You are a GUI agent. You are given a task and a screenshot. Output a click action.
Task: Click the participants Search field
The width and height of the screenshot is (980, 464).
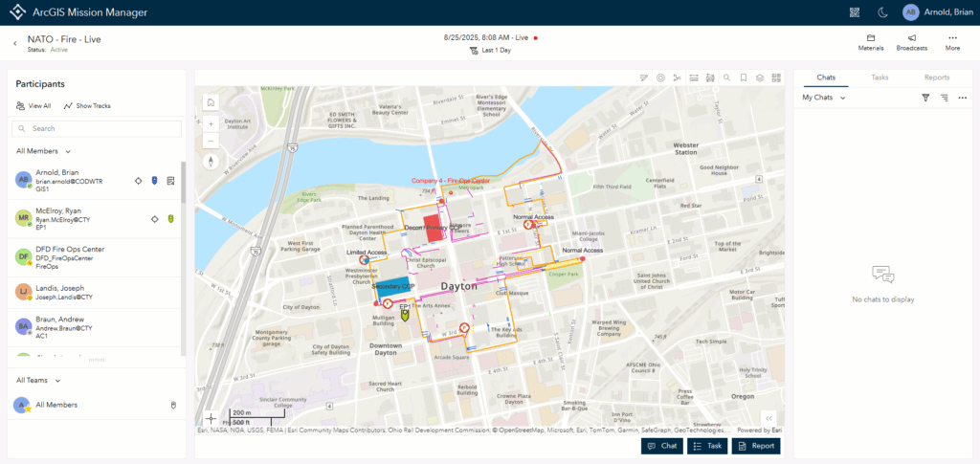point(97,128)
